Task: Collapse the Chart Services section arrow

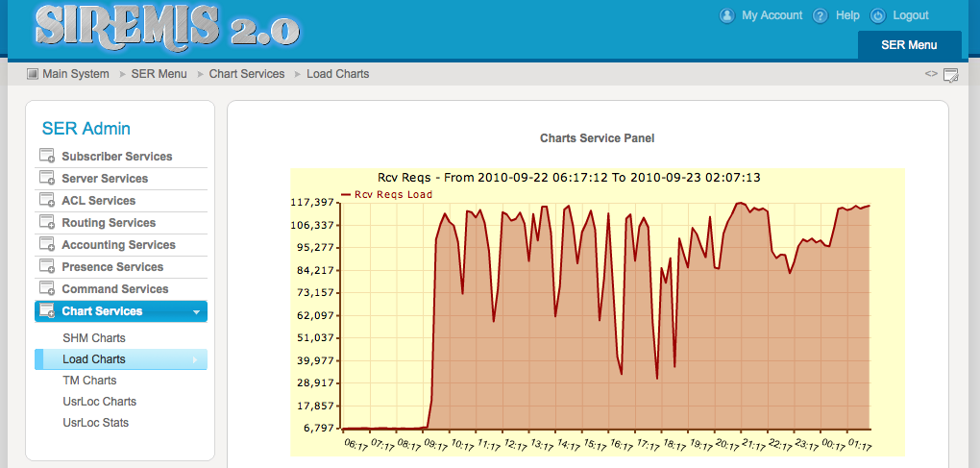Action: (x=196, y=312)
